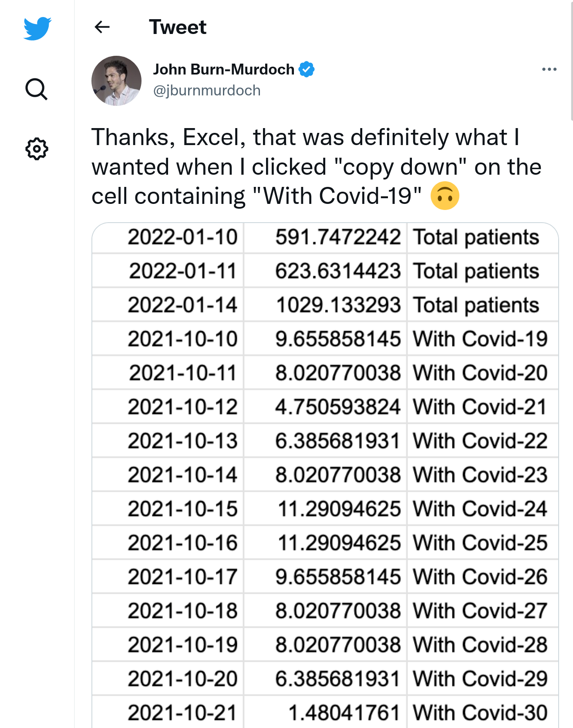Screen dimensions: 573x728
Task: Click the With Covid-19 cell in image
Action: click(x=480, y=339)
